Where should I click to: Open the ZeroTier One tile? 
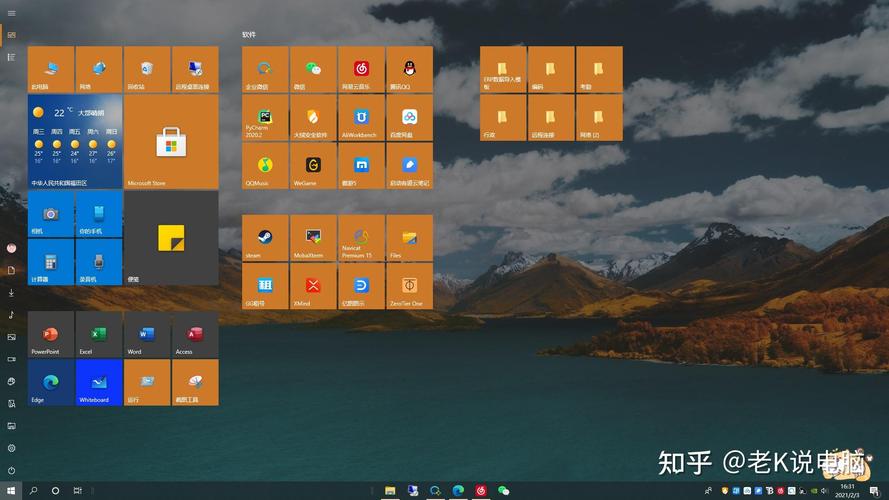409,286
